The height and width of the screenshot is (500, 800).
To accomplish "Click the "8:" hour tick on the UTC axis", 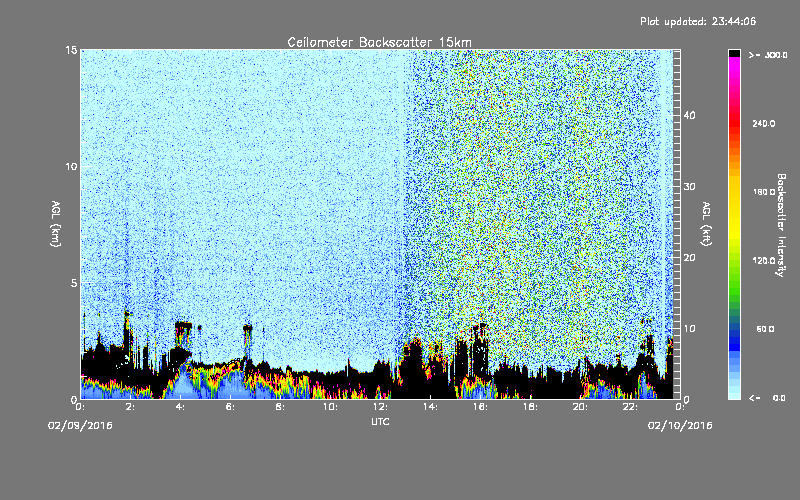I will click(x=280, y=407).
